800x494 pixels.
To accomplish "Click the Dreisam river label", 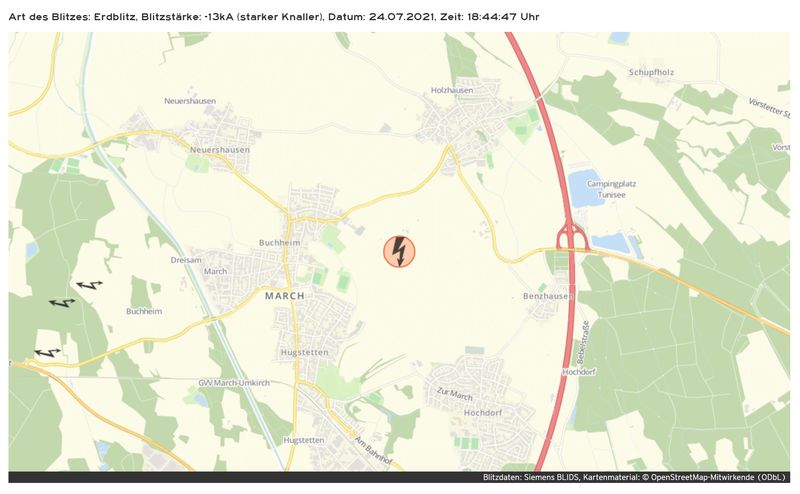I will click(x=186, y=260).
